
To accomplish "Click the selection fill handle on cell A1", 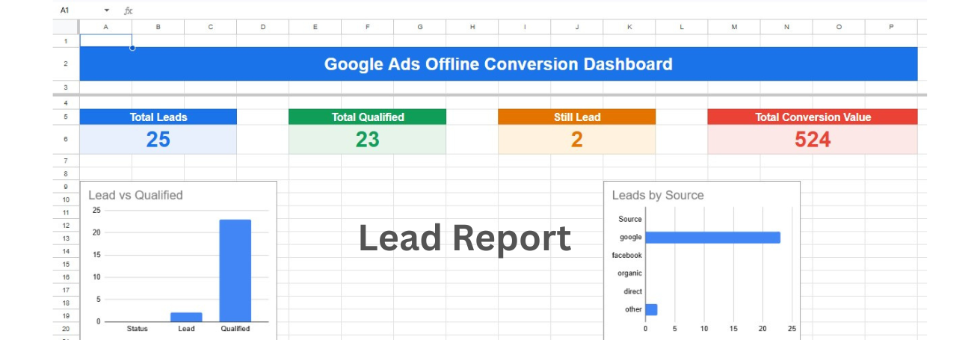I will click(132, 48).
